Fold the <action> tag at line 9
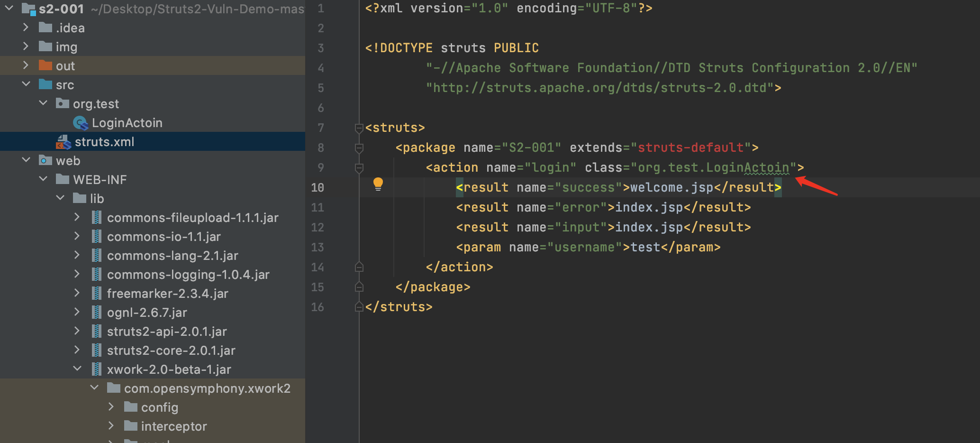Viewport: 980px width, 443px height. pyautogui.click(x=359, y=168)
